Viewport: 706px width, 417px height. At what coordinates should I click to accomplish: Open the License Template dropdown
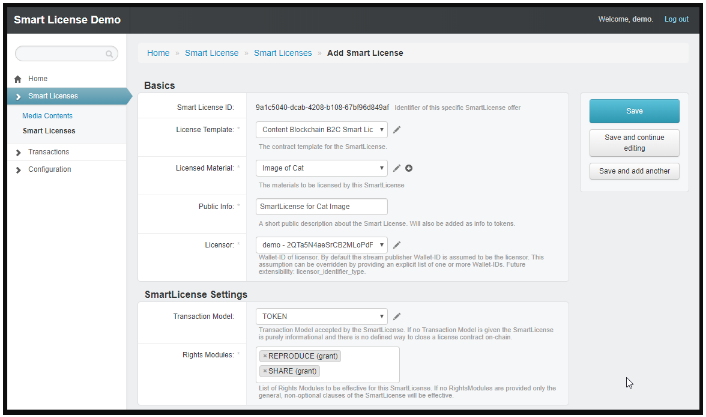click(x=321, y=129)
